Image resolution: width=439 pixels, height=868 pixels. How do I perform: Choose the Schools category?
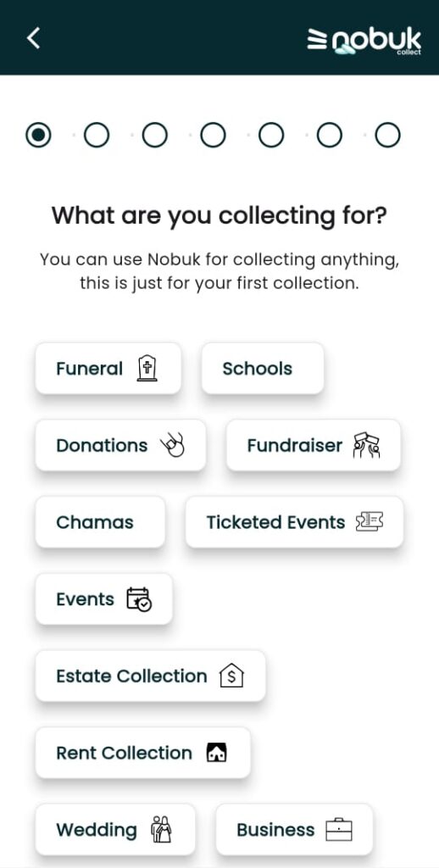263,369
